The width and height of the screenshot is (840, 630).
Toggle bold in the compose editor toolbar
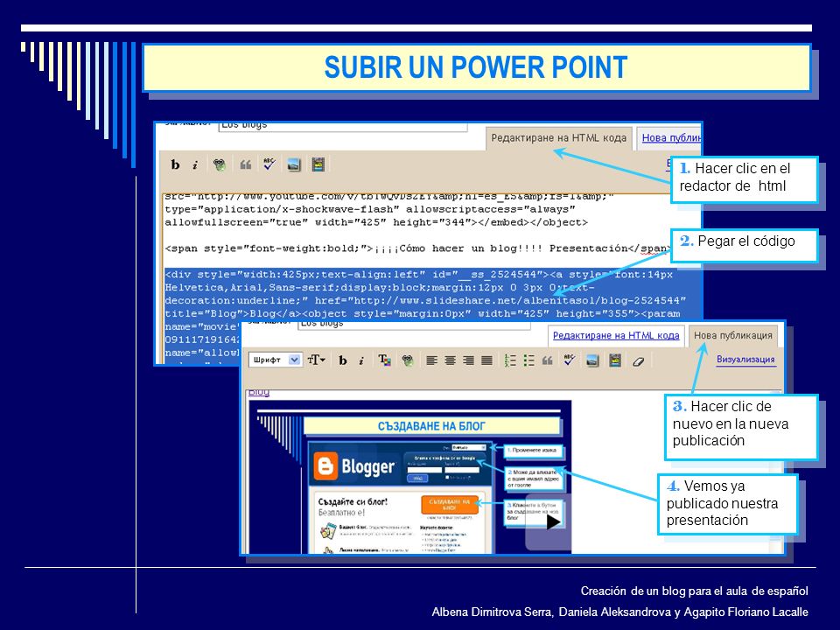point(343,360)
